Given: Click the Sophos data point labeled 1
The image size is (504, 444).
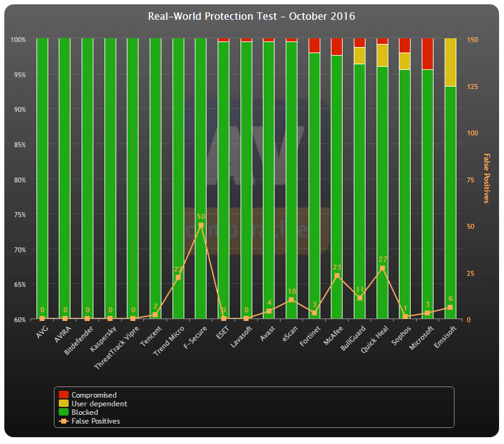Looking at the screenshot, I should (x=405, y=317).
